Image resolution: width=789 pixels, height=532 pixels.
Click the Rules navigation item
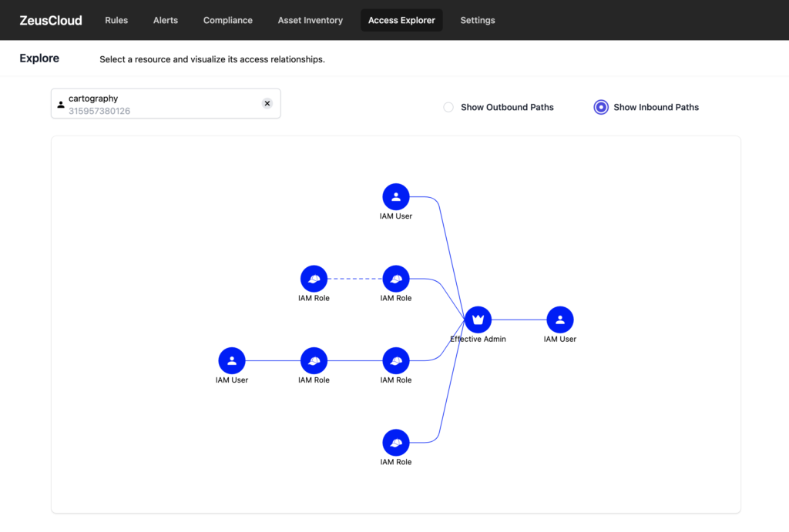[116, 20]
